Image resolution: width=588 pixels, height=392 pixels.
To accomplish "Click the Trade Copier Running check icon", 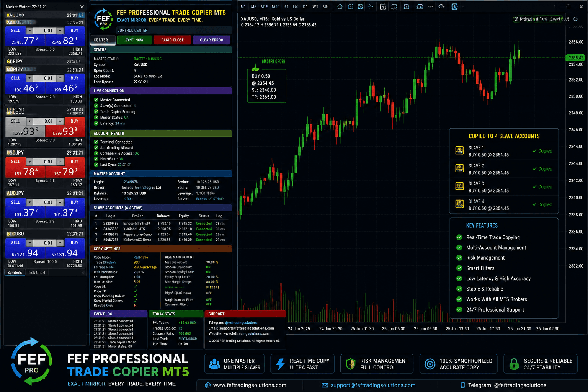I will 96,111.
